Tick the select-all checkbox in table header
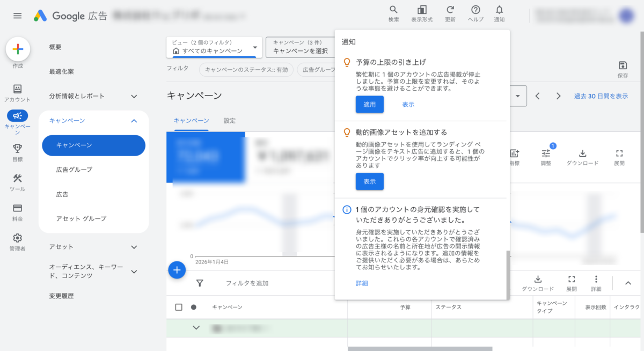 click(x=179, y=308)
